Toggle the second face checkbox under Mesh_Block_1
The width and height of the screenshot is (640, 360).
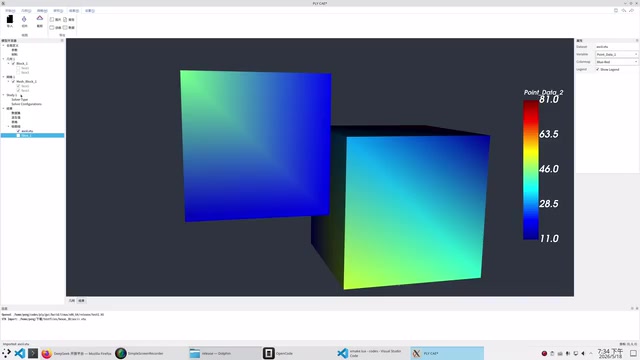point(18,91)
